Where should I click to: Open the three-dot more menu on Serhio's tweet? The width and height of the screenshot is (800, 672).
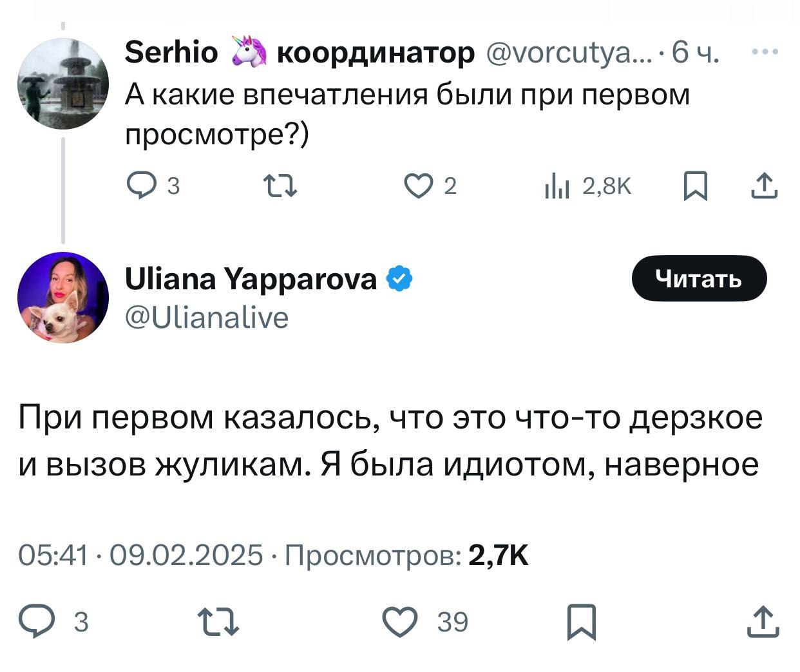(x=765, y=52)
